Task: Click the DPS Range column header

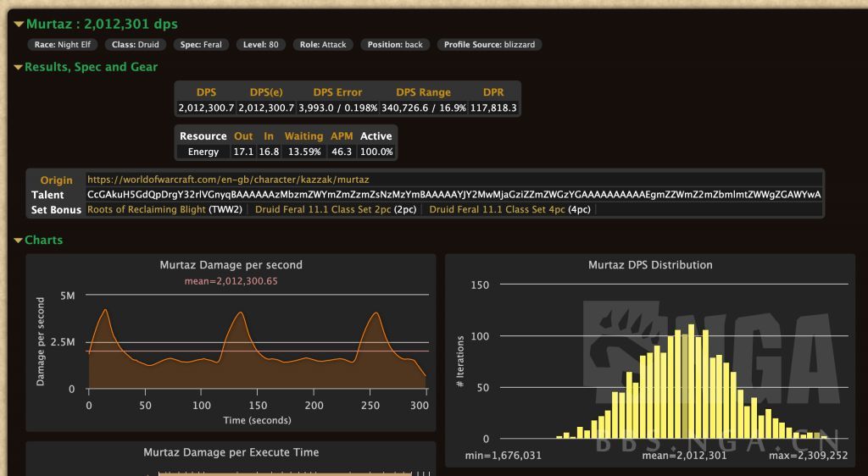Action: click(423, 92)
